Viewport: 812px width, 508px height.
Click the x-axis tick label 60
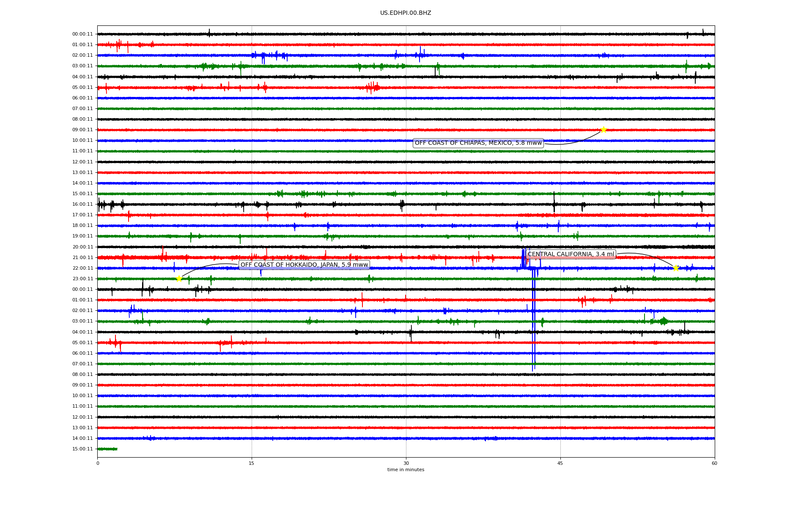[x=714, y=463]
